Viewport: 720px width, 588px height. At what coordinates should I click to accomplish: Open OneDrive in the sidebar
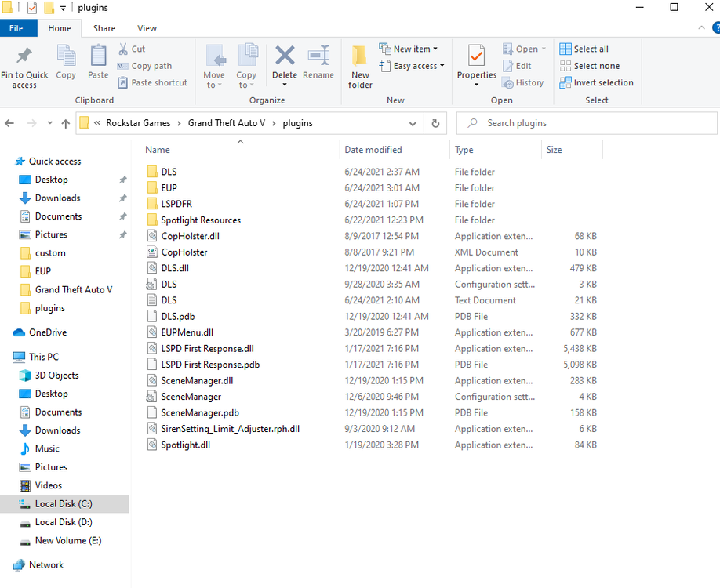tap(48, 332)
